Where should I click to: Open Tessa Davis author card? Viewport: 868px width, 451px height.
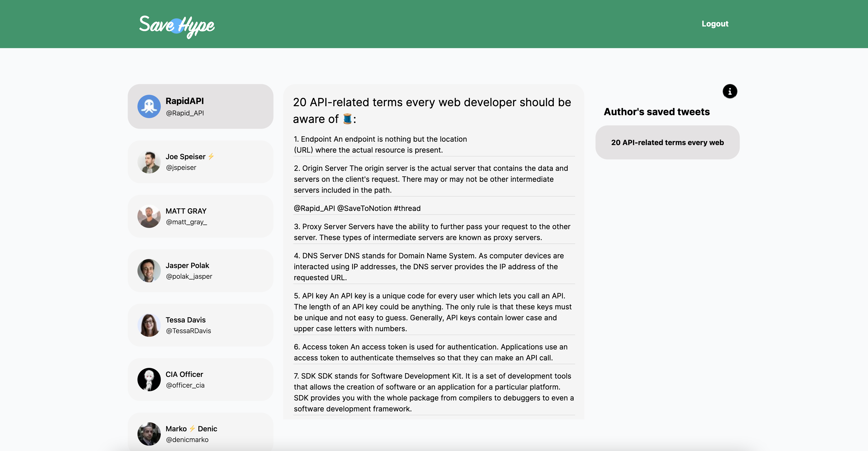pos(201,325)
